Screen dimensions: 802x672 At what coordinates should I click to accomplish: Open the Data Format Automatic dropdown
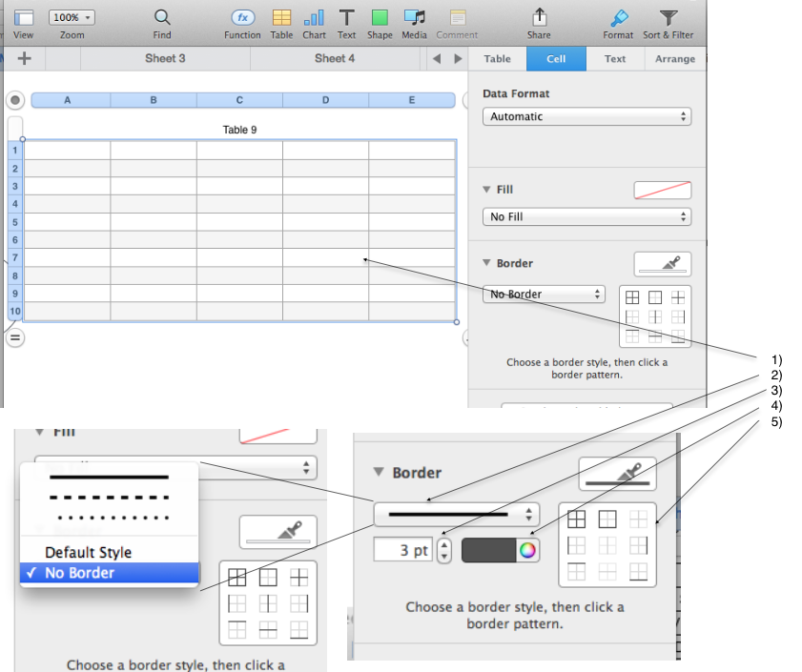586,116
